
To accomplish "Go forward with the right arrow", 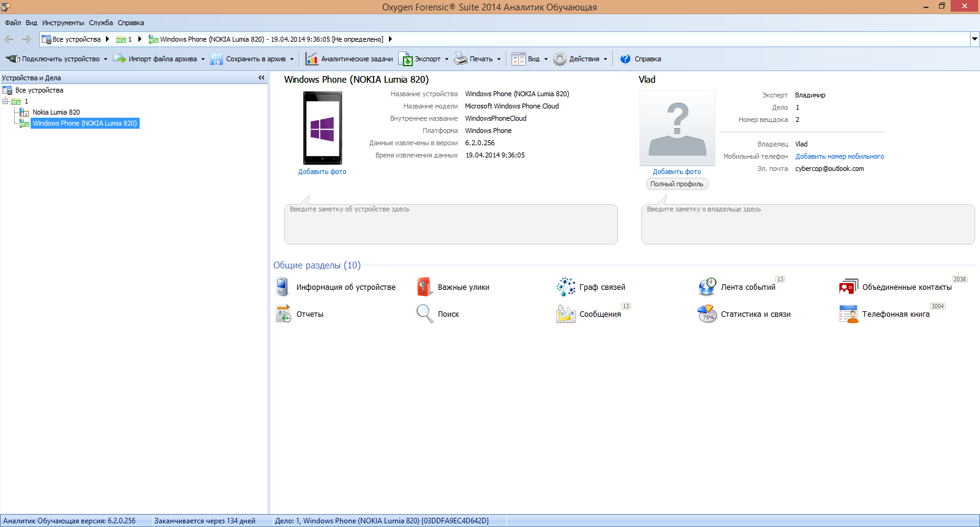I will tap(26, 39).
